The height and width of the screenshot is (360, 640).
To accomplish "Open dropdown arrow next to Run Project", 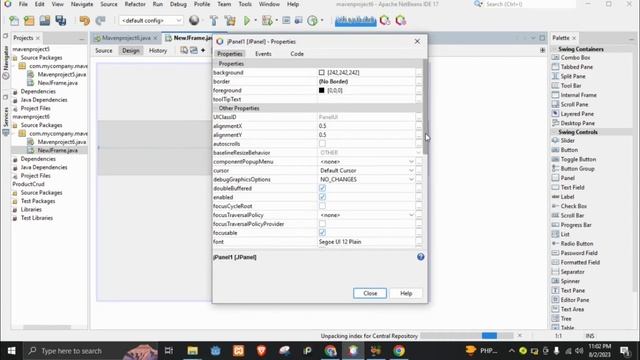I will (256, 20).
